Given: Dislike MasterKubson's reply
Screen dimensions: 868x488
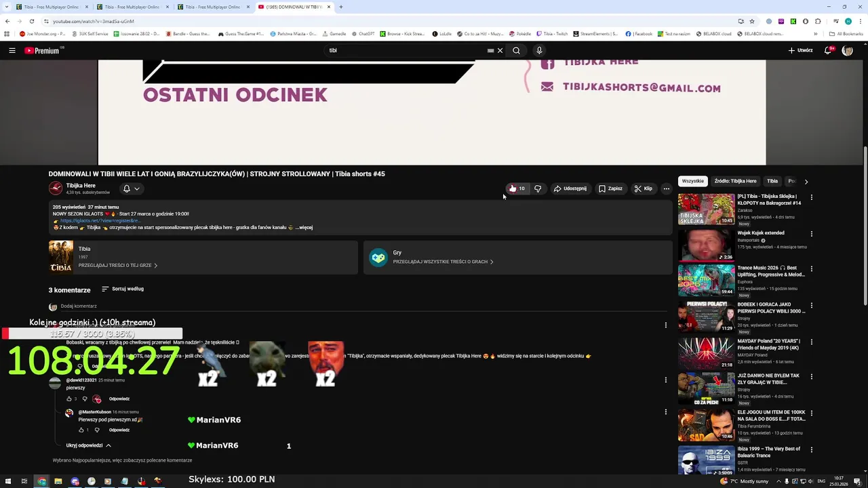Looking at the screenshot, I should [97, 430].
